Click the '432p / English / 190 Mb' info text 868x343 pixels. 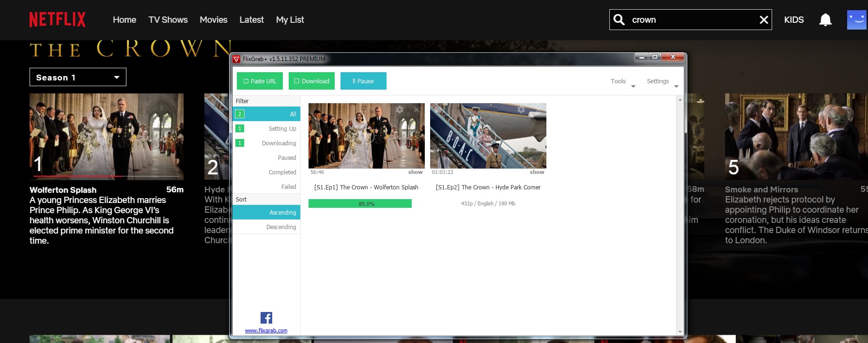488,203
